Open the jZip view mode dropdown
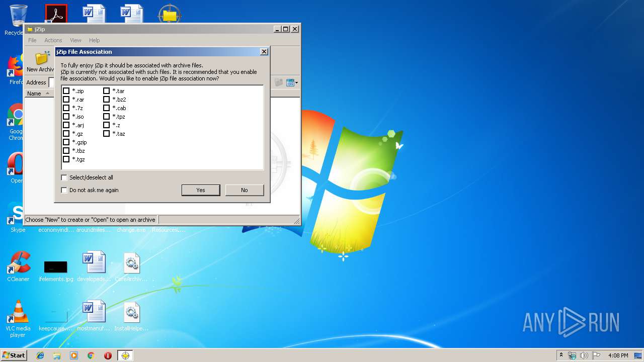The image size is (644, 362). [x=292, y=82]
